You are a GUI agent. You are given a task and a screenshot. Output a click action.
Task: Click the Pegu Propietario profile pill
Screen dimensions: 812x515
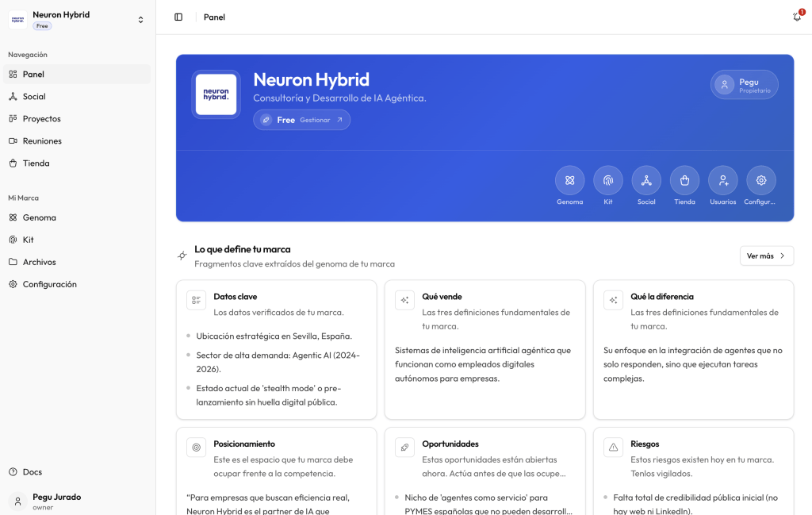(744, 84)
